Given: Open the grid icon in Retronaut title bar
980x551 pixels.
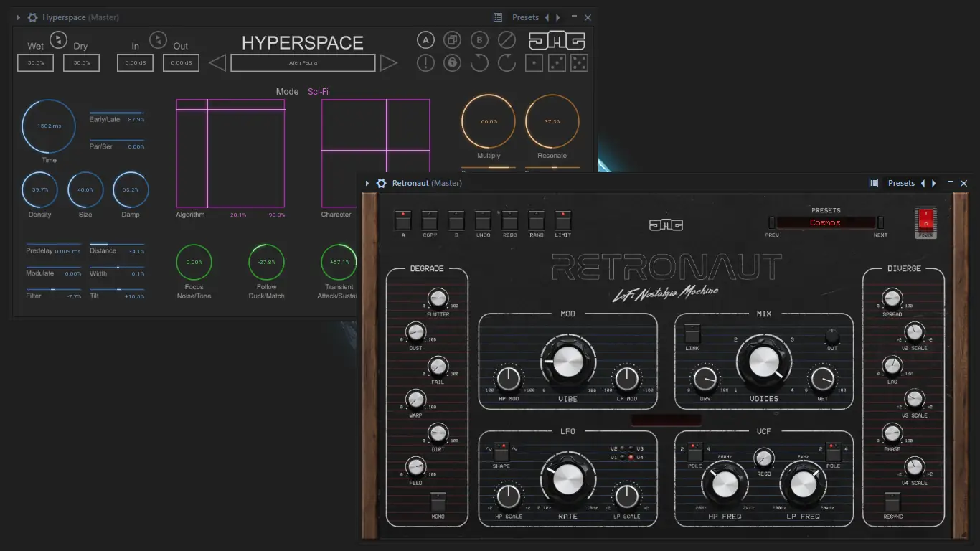Looking at the screenshot, I should click(x=874, y=183).
